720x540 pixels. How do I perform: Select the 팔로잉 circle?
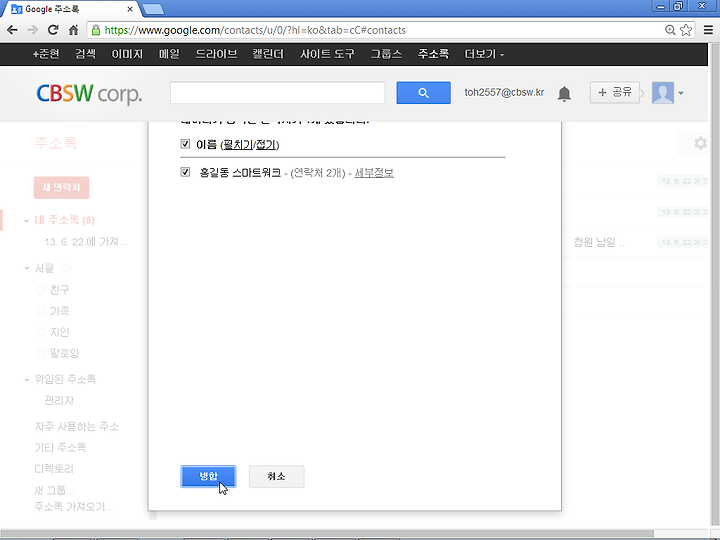[x=64, y=354]
